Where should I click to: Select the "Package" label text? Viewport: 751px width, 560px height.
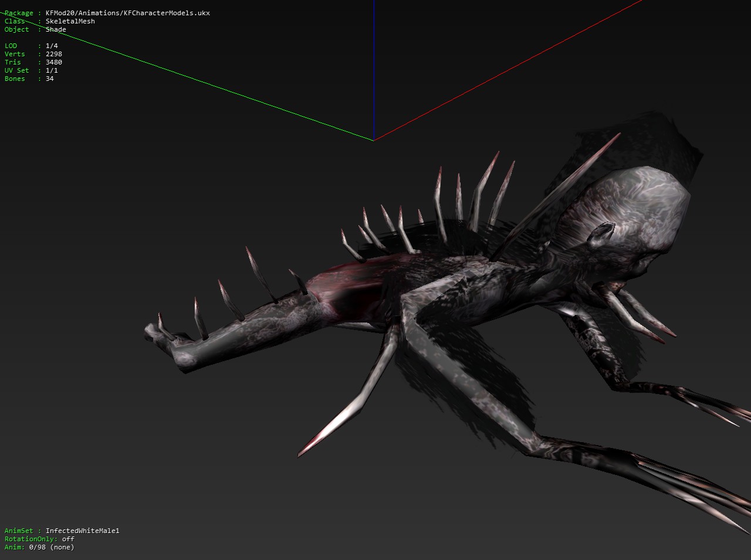click(x=19, y=13)
